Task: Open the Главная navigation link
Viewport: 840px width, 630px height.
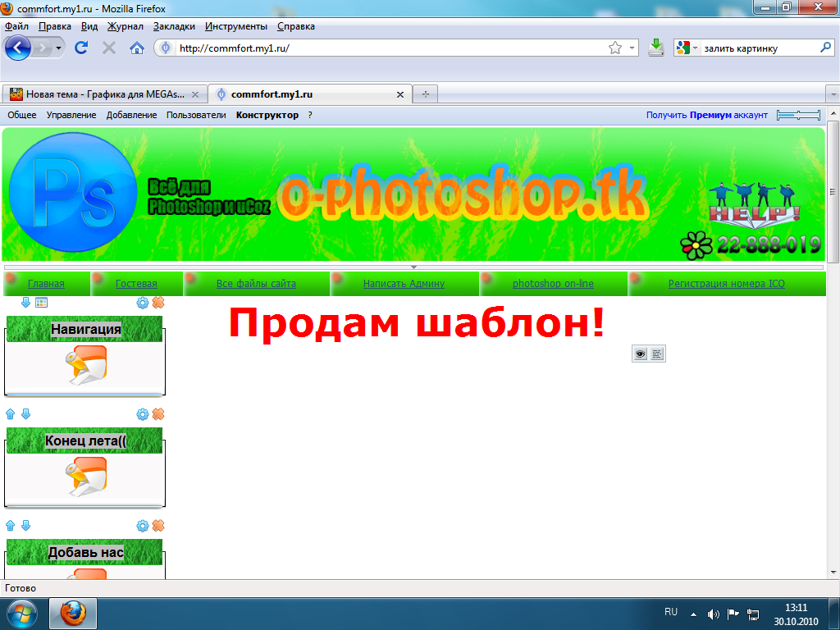Action: coord(46,283)
